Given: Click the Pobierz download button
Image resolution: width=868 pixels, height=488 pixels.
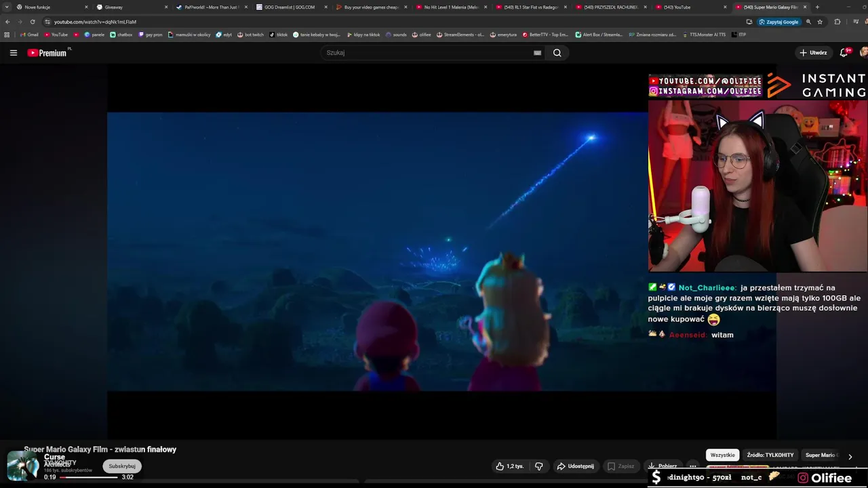Looking at the screenshot, I should (x=663, y=466).
